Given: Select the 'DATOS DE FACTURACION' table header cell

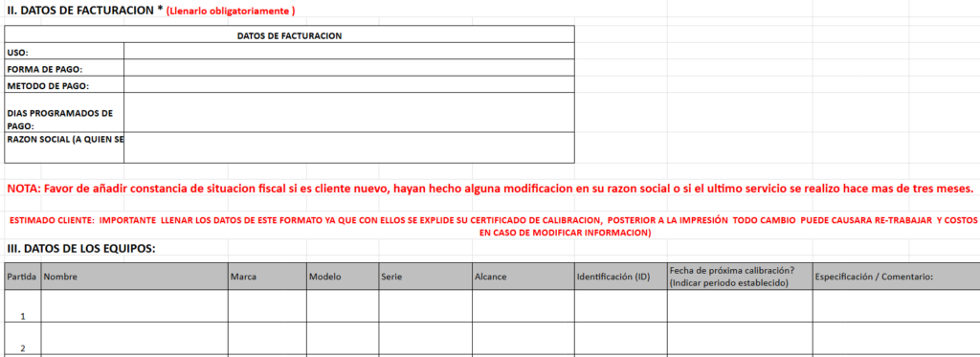Looking at the screenshot, I should (289, 35).
